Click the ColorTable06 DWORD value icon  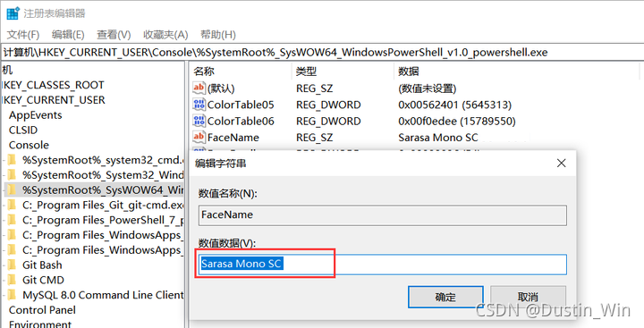(199, 121)
